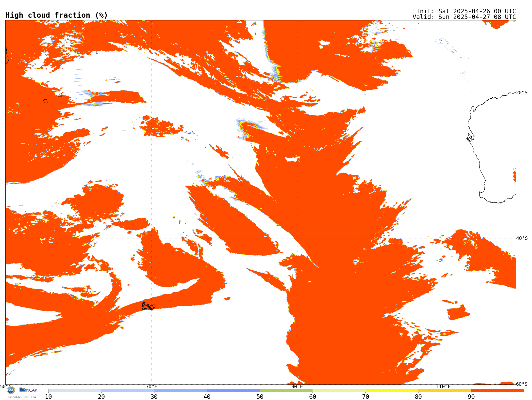The height and width of the screenshot is (400, 532).
Task: Click the 'Valid: Sun 2025-04-27 08 UTC' text
Action: click(464, 17)
